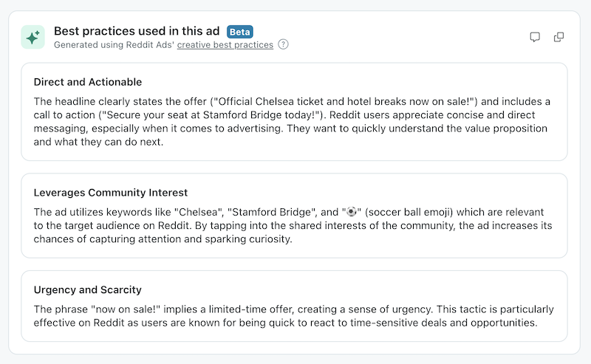Click the "Generated using Reddit Ads'" subtitle text

pyautogui.click(x=115, y=45)
